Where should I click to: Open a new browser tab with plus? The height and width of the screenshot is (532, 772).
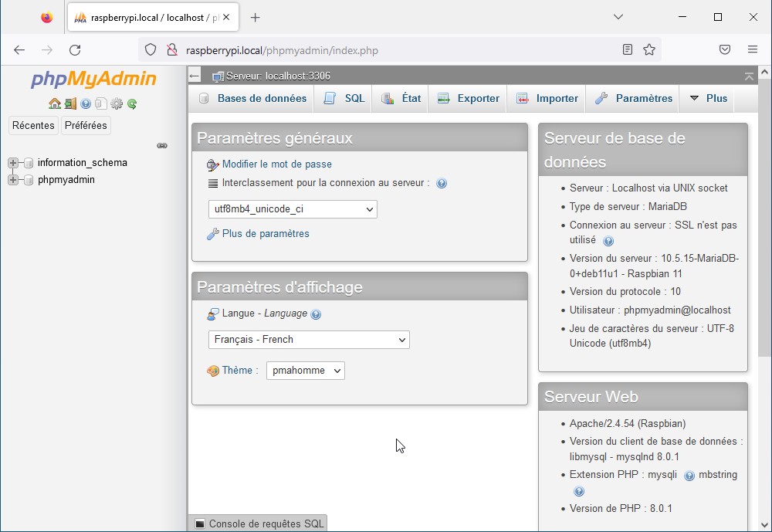[x=255, y=18]
